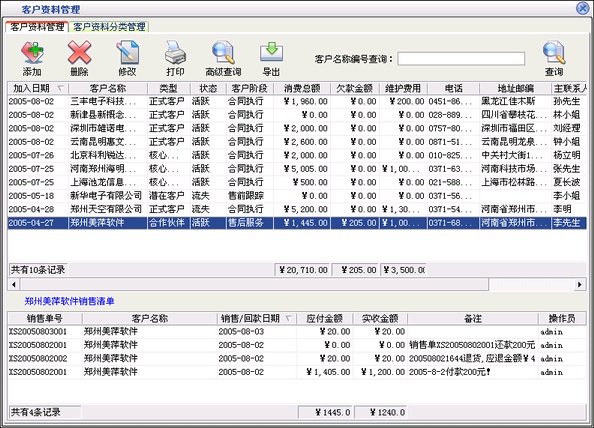Click the 电话 column header
This screenshot has width=594, height=428.
click(453, 88)
